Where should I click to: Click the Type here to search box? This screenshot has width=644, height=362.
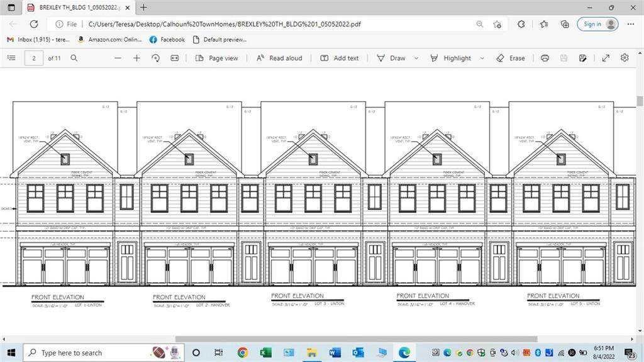pos(104,353)
